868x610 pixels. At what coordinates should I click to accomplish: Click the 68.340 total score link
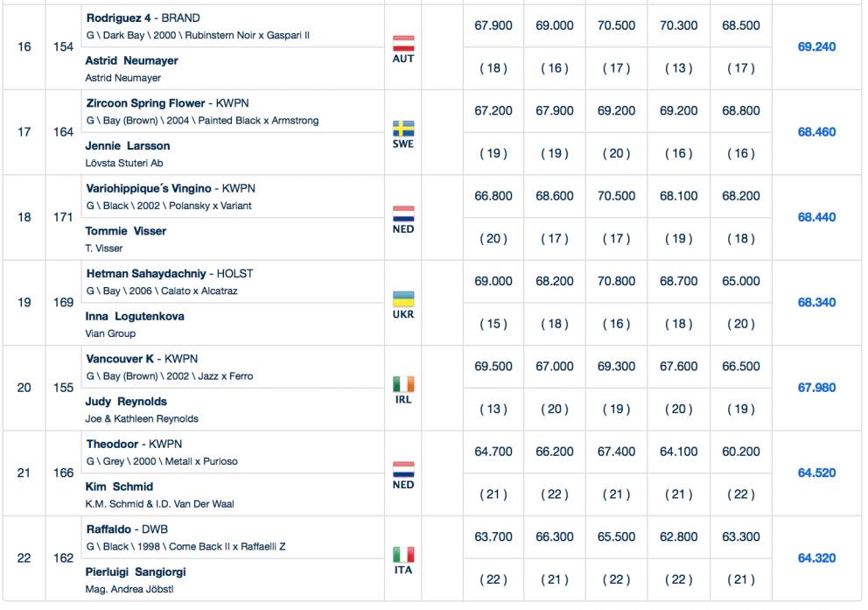pos(816,303)
